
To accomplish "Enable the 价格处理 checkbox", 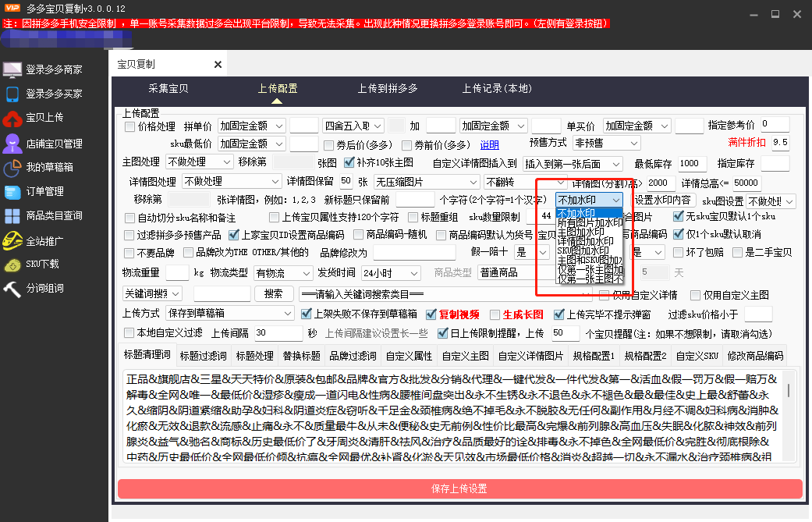I will 130,126.
